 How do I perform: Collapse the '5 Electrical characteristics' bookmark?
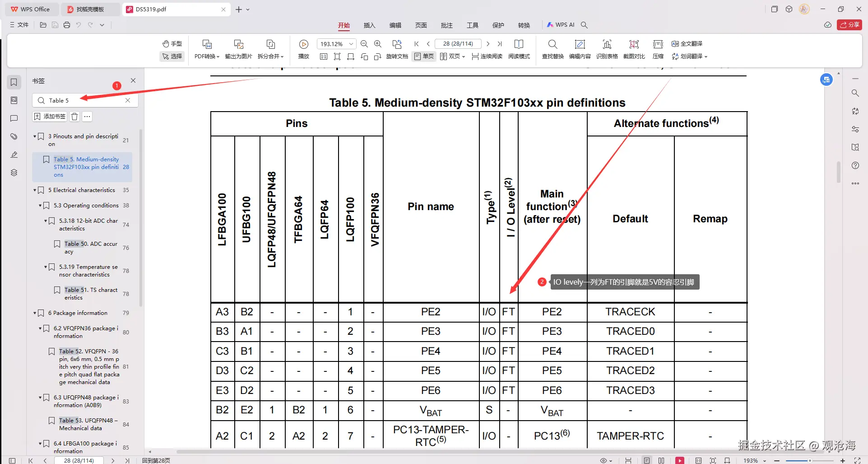pyautogui.click(x=35, y=190)
